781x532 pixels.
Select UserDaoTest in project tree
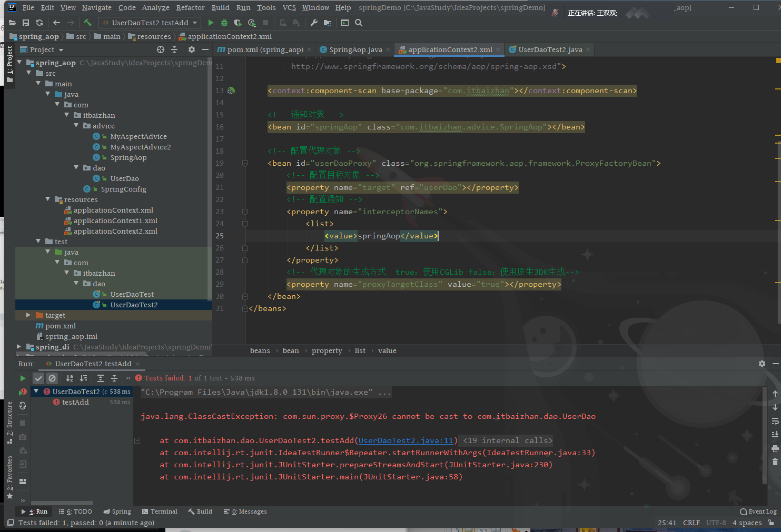tap(132, 294)
